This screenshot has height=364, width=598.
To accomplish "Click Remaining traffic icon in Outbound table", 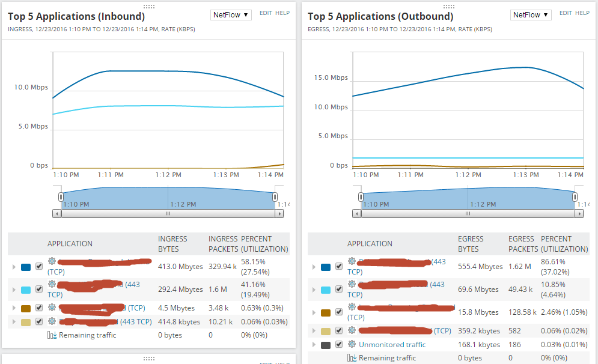I will [352, 358].
